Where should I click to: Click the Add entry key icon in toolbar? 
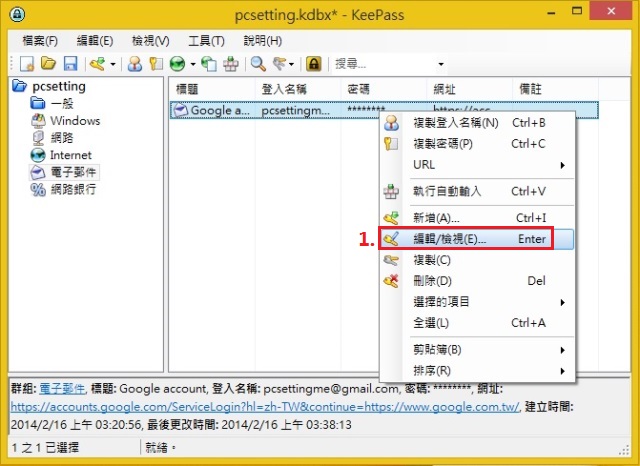point(98,64)
